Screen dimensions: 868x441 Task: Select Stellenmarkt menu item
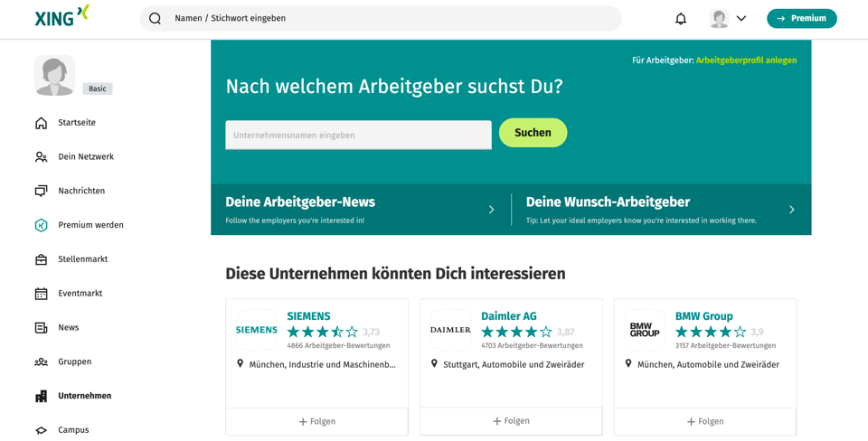pos(83,259)
